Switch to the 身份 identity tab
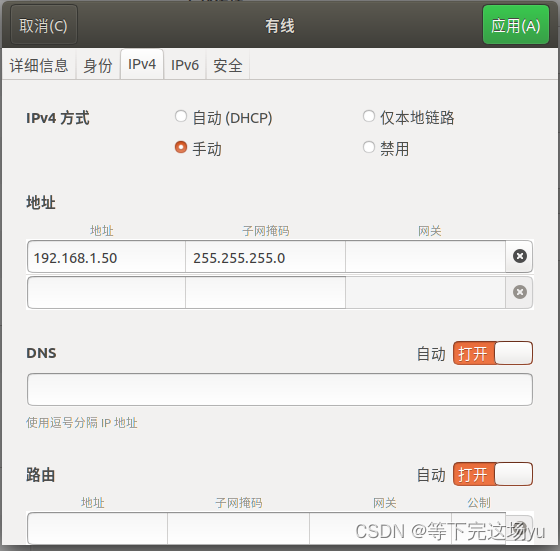560x551 pixels. 98,65
